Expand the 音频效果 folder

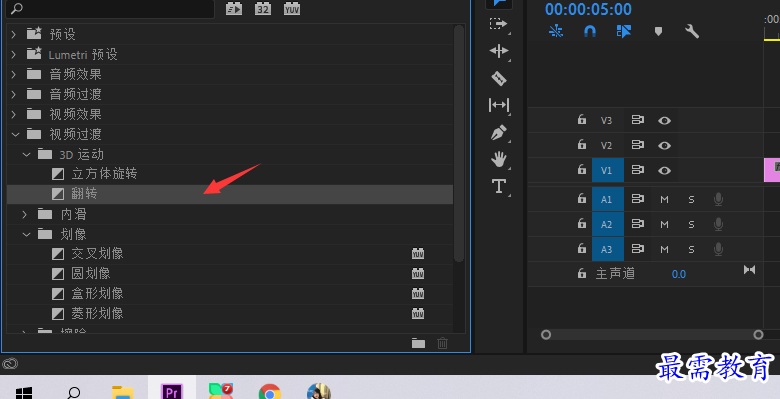coord(13,74)
